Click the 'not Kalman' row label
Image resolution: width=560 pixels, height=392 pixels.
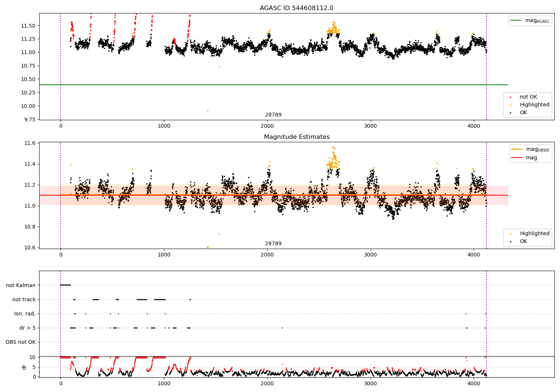click(21, 285)
